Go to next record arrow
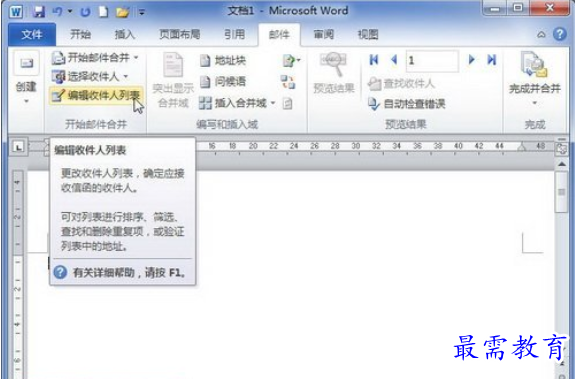This screenshot has height=379, width=575. [472, 60]
